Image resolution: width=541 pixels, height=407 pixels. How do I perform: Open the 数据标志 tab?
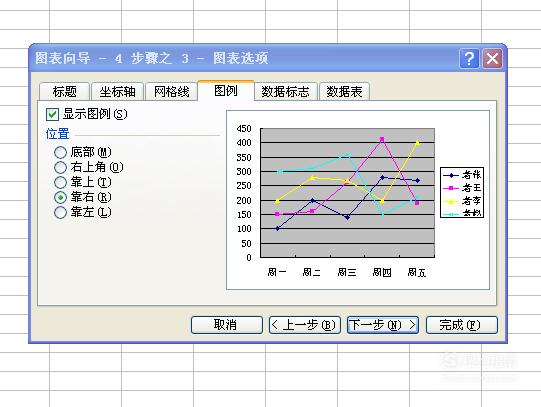[x=285, y=92]
